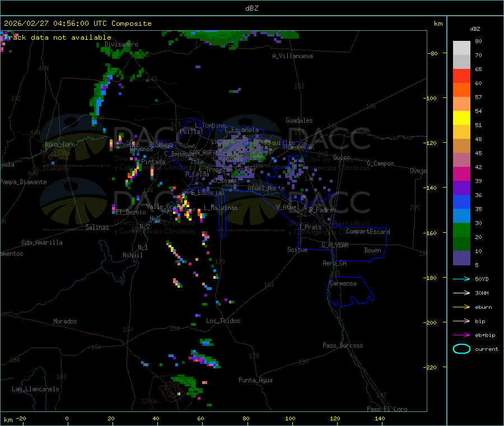Click the 'V_Atuel' map label
This screenshot has width=504, height=426.
point(288,207)
